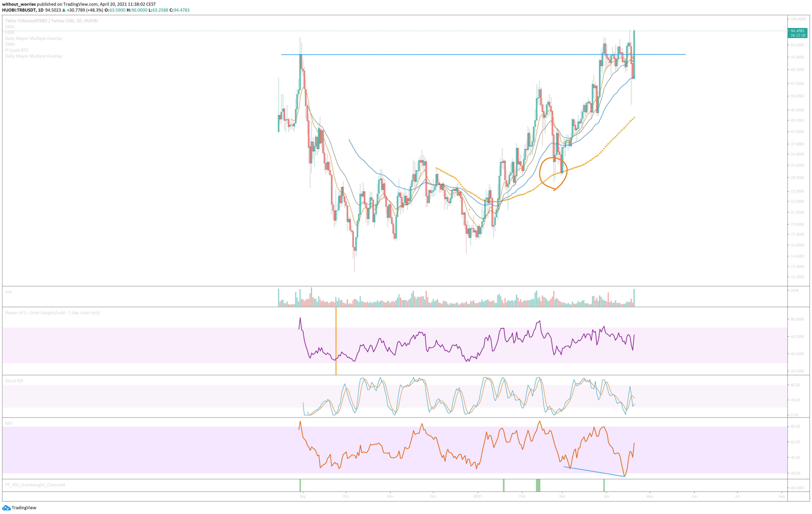This screenshot has height=514, width=812.
Task: Click the HUOBI:TRBUSDT, 1D symbol text
Action: 23,10
